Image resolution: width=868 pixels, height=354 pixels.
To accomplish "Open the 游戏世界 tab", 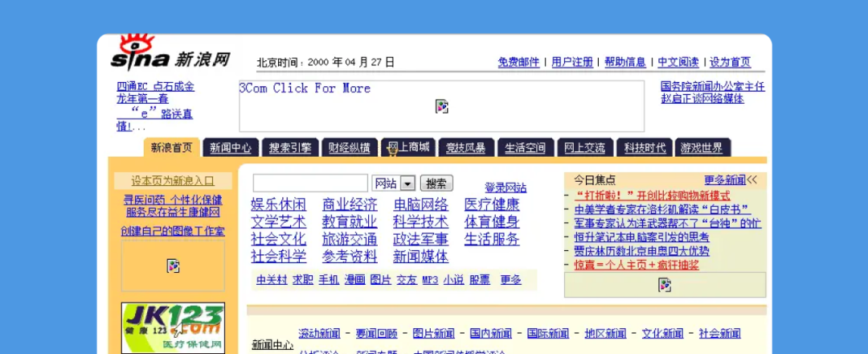I will tap(702, 148).
